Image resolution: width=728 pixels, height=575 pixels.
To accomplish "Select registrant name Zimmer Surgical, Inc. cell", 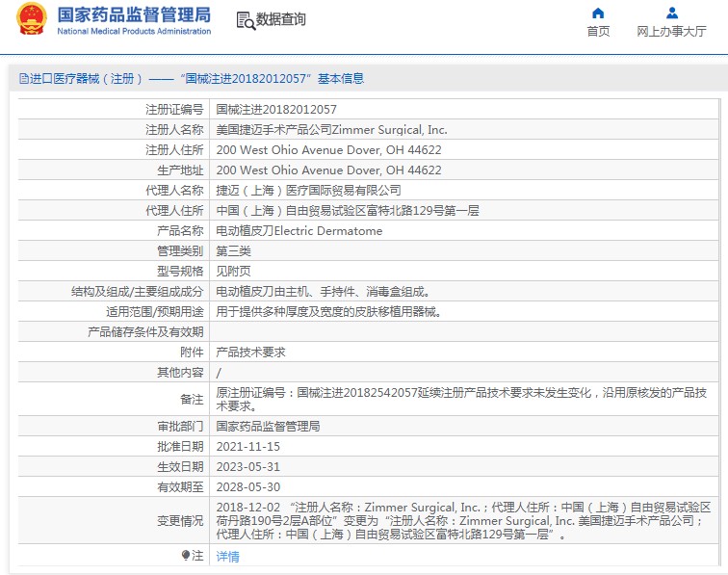I will (x=331, y=130).
